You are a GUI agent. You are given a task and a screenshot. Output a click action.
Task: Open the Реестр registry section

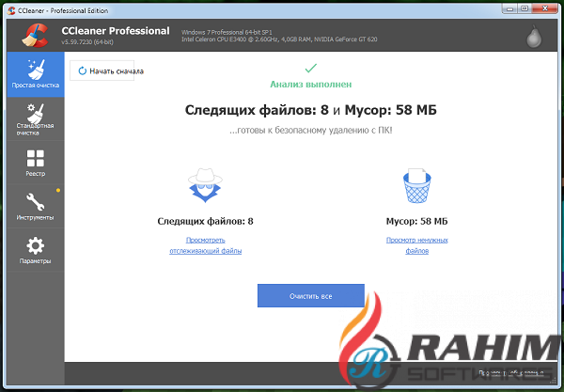pyautogui.click(x=36, y=163)
